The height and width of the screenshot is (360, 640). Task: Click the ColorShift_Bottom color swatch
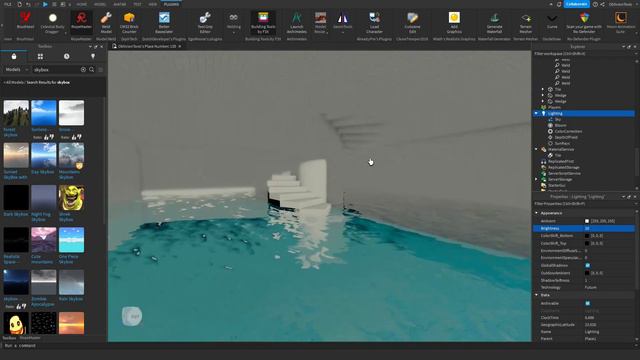coord(587,236)
